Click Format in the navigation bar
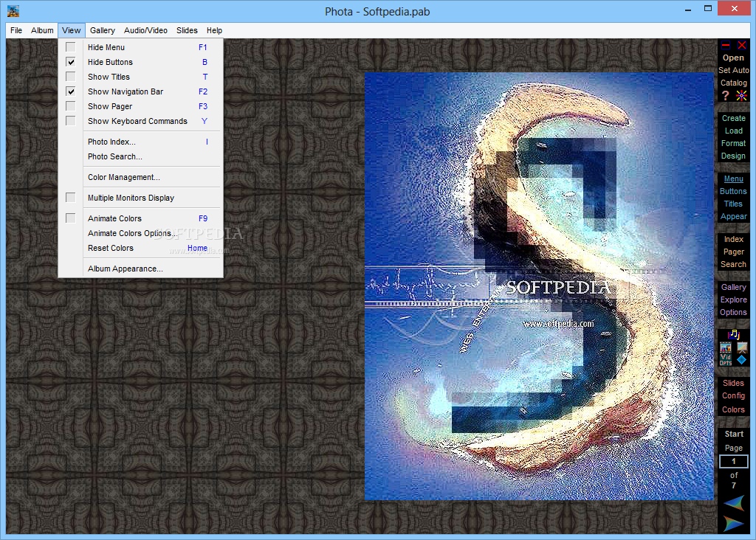 pos(733,143)
